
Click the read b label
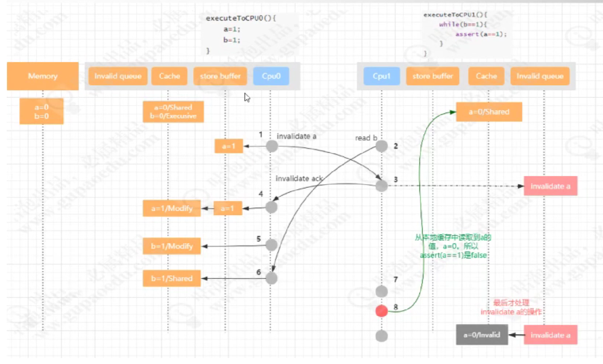coord(366,138)
